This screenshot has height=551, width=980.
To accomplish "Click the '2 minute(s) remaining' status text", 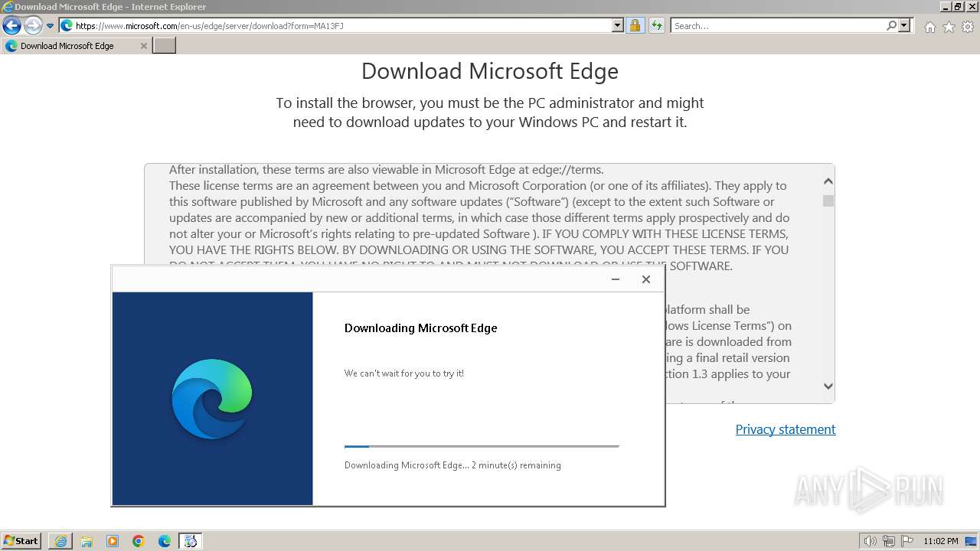I will click(516, 465).
